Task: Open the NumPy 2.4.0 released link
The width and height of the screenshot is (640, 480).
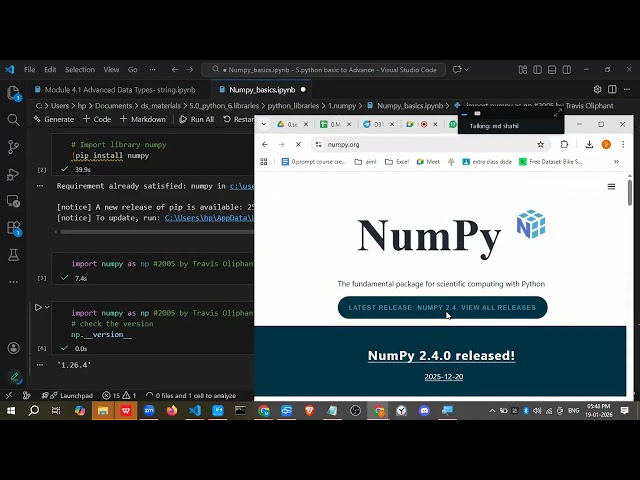Action: [441, 356]
